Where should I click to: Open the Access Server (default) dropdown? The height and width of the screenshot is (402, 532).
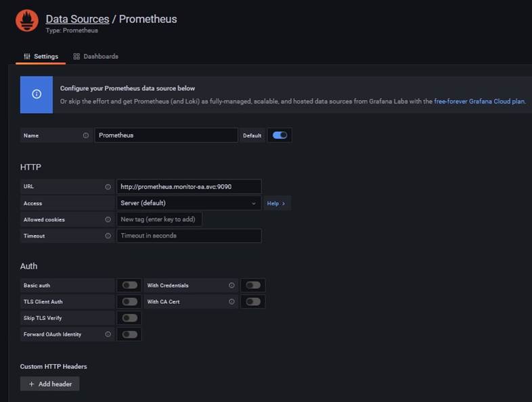coord(188,203)
